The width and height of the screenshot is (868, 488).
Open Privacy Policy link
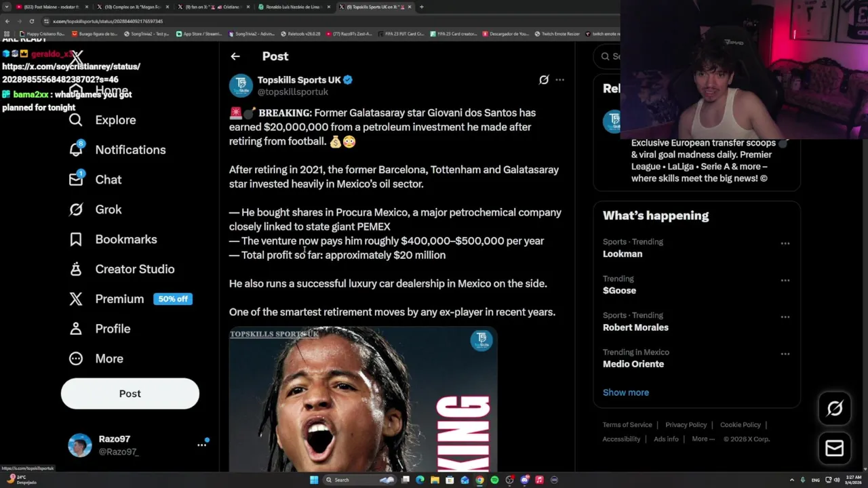(686, 425)
